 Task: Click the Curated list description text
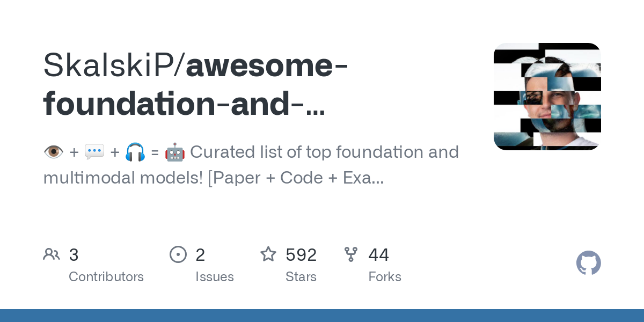[324, 152]
